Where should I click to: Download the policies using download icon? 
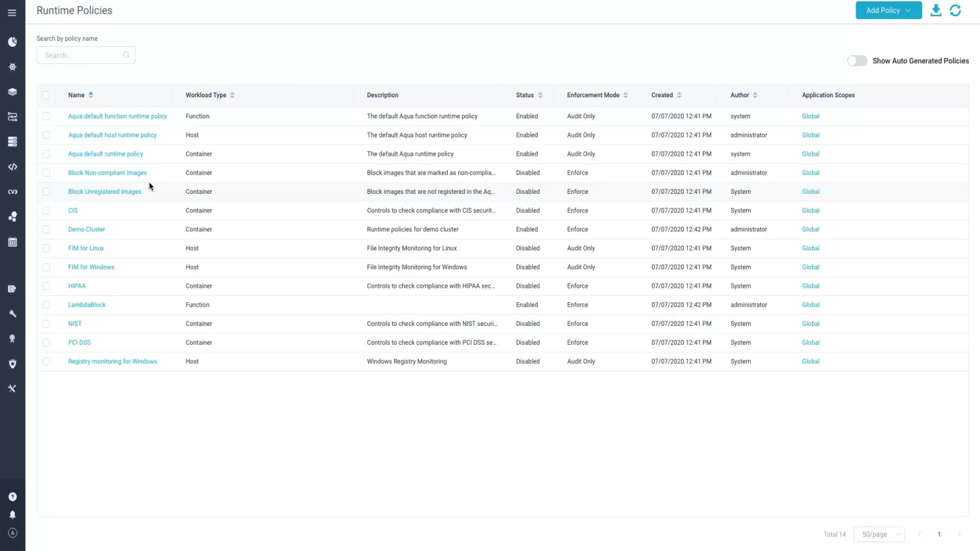[x=936, y=10]
